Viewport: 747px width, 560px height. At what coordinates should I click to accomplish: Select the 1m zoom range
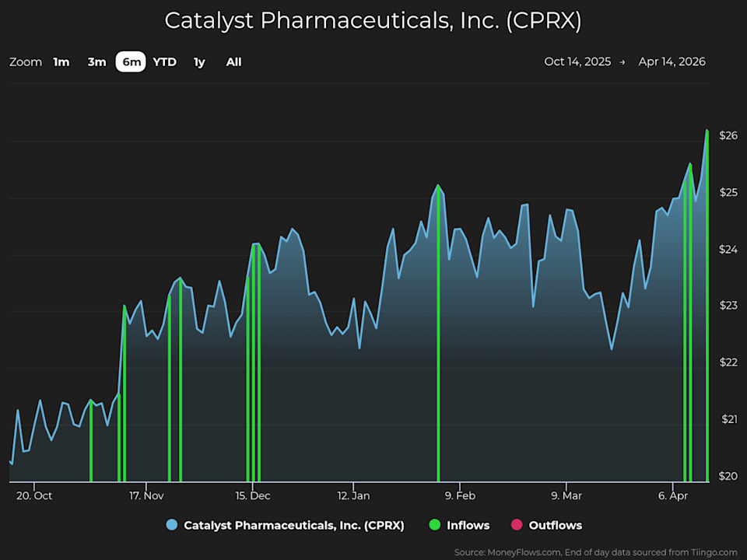[x=61, y=61]
